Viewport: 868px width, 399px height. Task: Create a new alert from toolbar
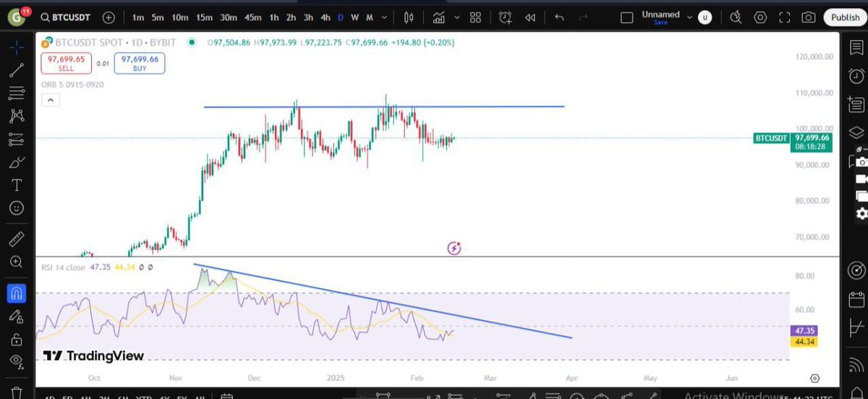click(505, 17)
